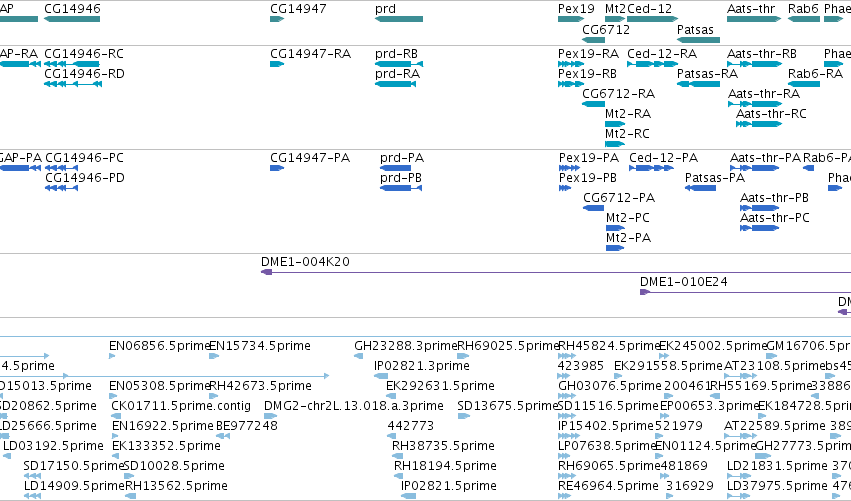Click the Pex19 gene feature
The width and height of the screenshot is (851, 501).
click(571, 19)
